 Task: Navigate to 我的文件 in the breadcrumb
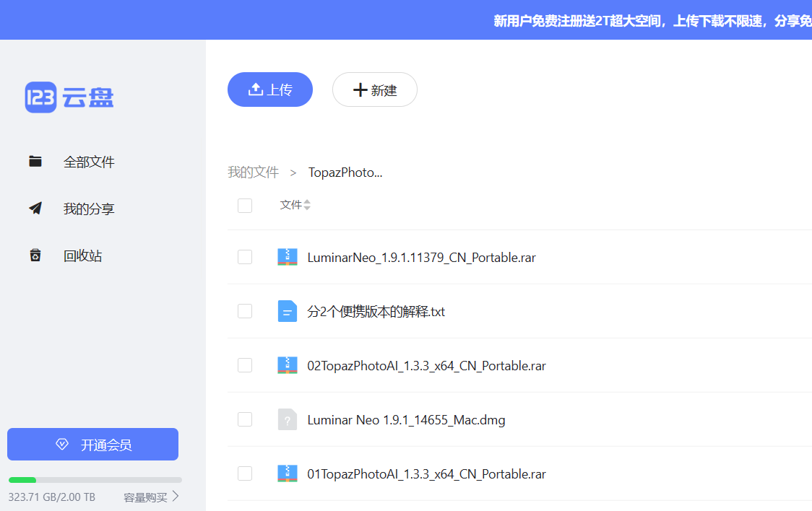tap(254, 172)
